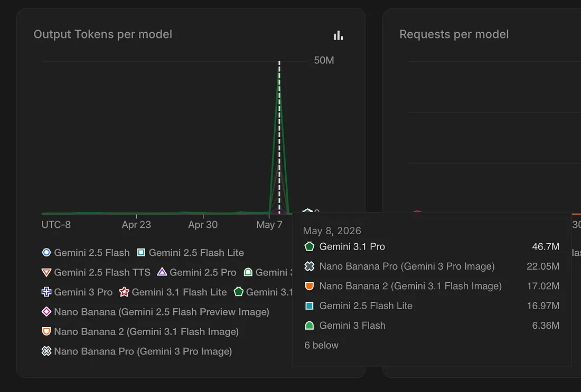Toggle the Gemini 2.5 Pro legend series

coord(197,272)
